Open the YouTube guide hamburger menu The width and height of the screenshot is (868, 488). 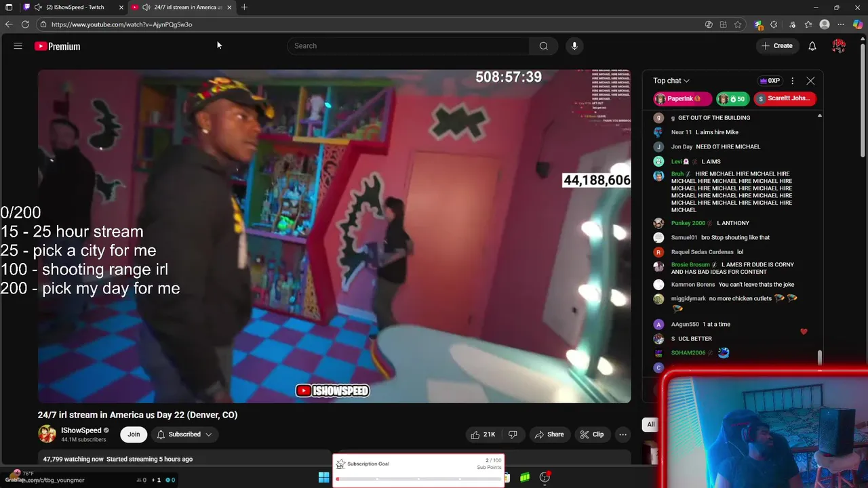18,46
